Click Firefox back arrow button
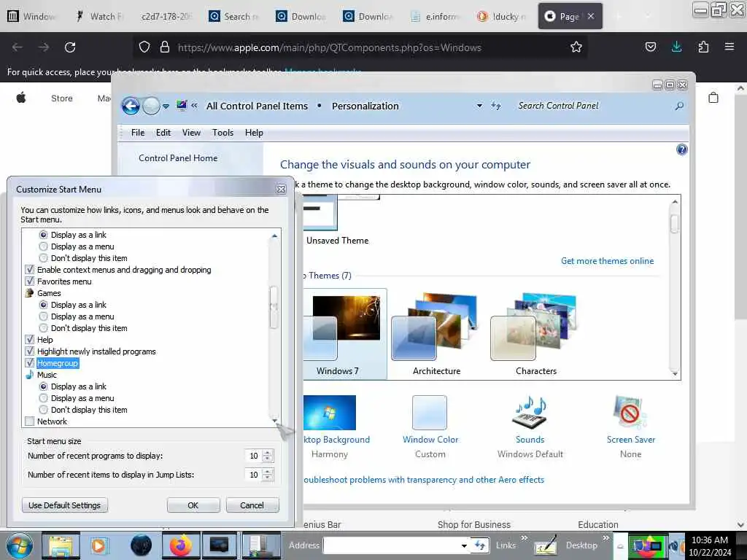 pyautogui.click(x=18, y=47)
